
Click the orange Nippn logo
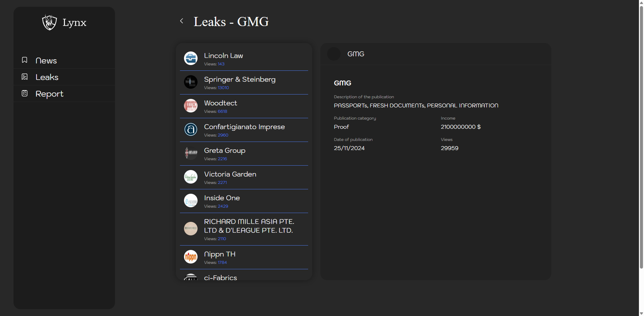[x=191, y=257]
